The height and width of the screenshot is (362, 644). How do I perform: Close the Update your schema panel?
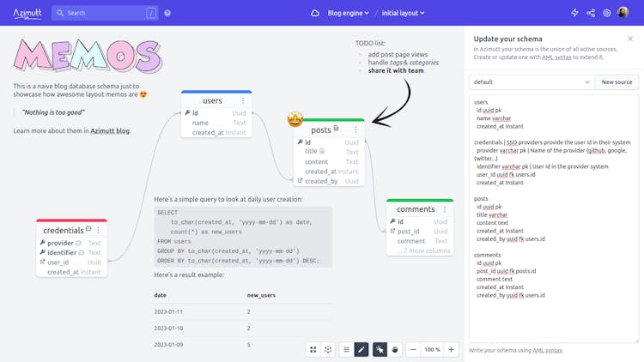(630, 39)
